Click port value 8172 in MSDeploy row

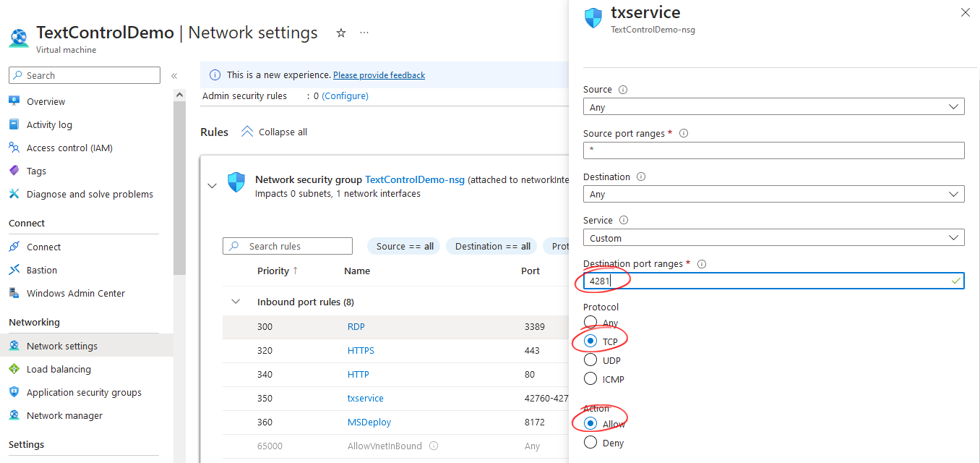[535, 422]
